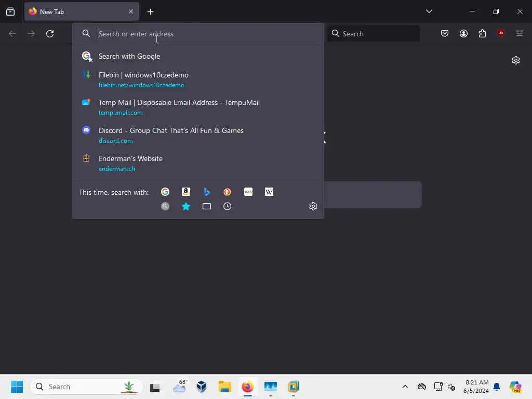Open the Extensions puzzle icon
The width and height of the screenshot is (532, 399).
(x=482, y=33)
